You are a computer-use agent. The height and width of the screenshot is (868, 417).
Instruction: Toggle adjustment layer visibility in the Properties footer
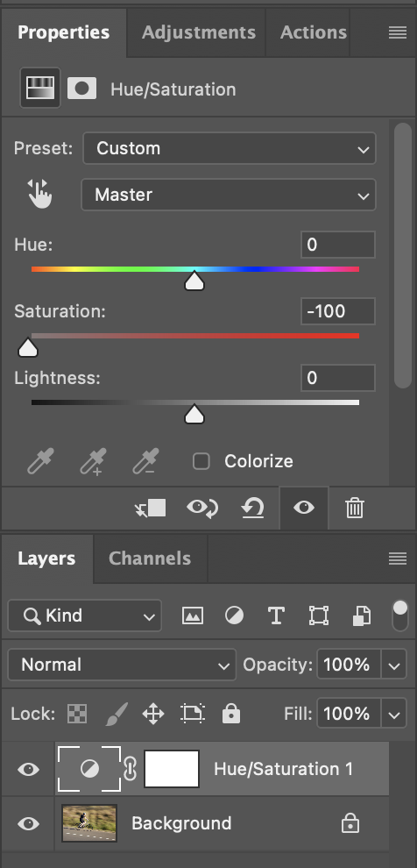(x=304, y=508)
